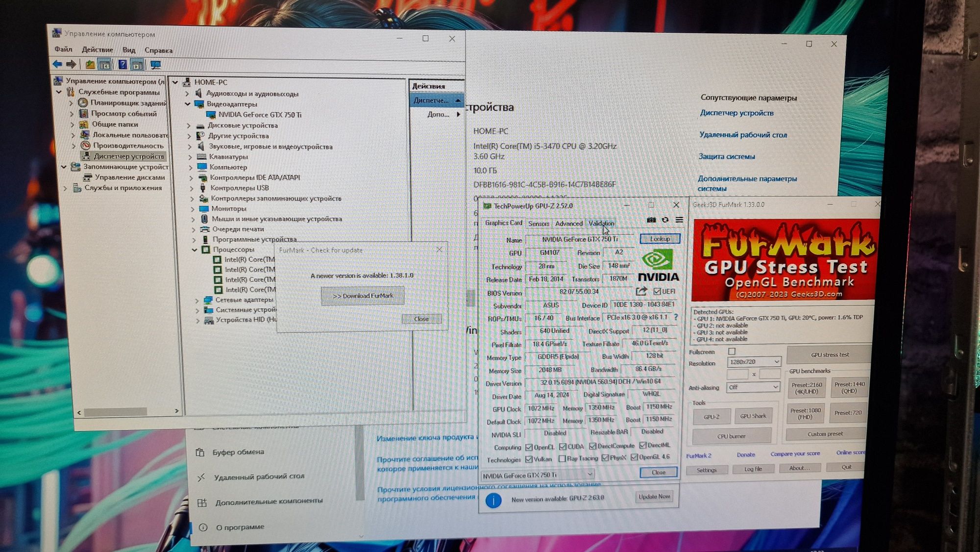The height and width of the screenshot is (552, 980).
Task: Click the Lookup button in GPU-Z
Action: (x=660, y=239)
